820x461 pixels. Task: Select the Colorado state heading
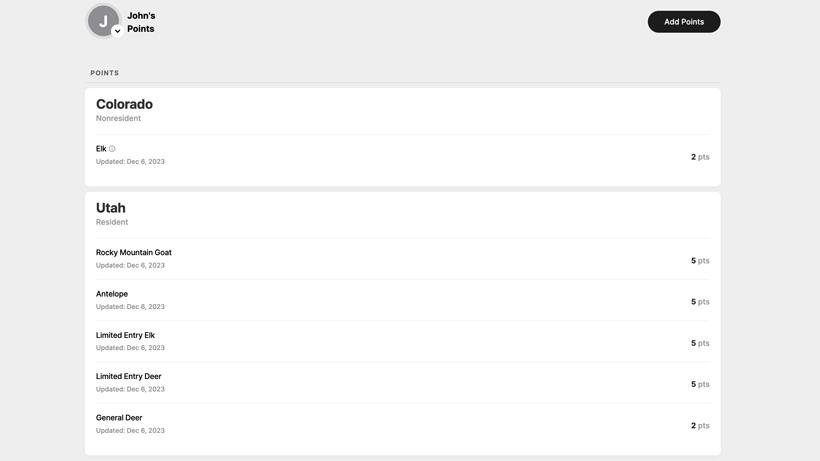[x=124, y=104]
